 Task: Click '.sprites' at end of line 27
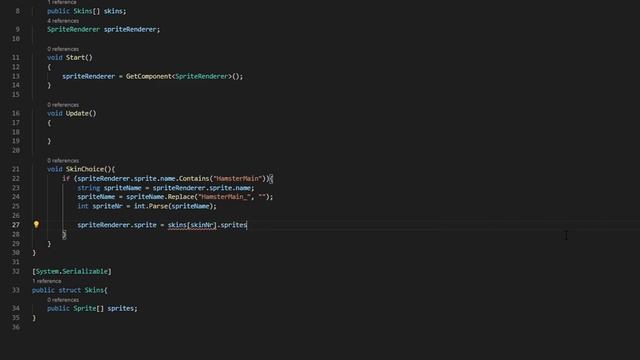(232, 225)
